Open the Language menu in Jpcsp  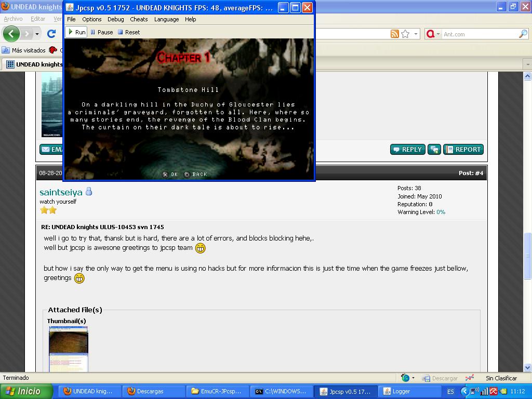166,19
